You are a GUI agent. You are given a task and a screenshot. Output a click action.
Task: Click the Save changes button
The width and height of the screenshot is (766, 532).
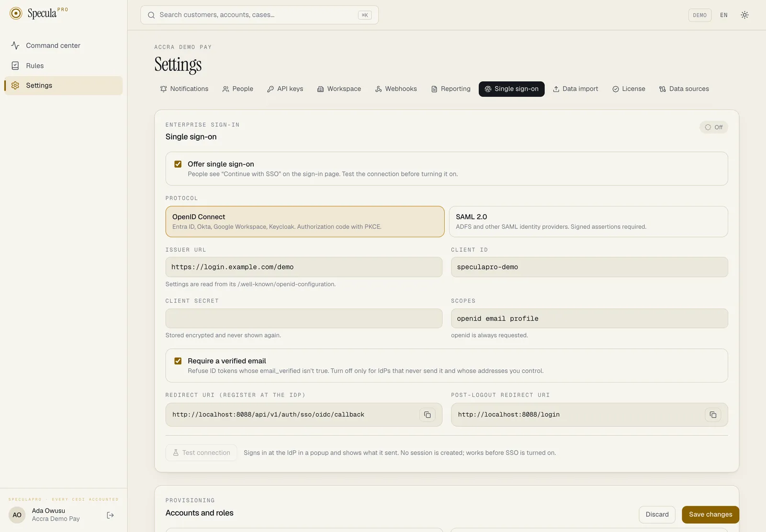pos(710,515)
